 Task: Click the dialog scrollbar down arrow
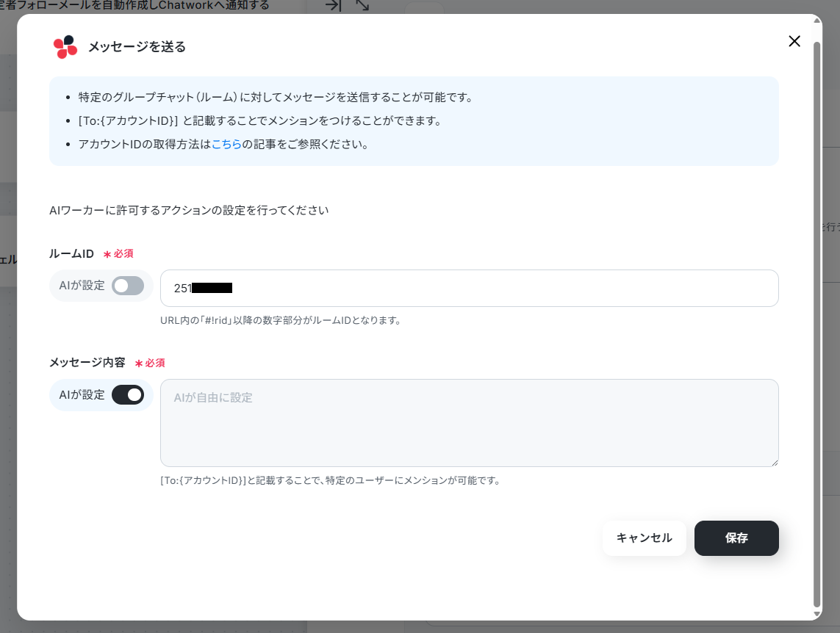pos(817,614)
